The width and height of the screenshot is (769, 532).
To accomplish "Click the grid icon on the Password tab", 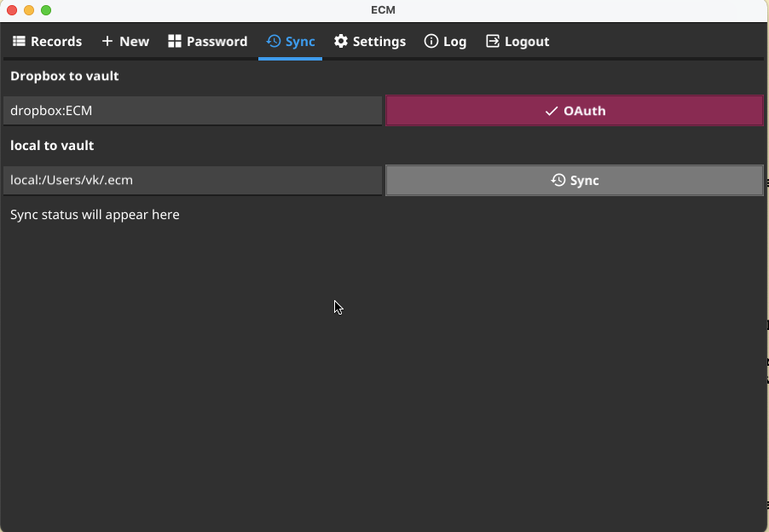I will [174, 41].
